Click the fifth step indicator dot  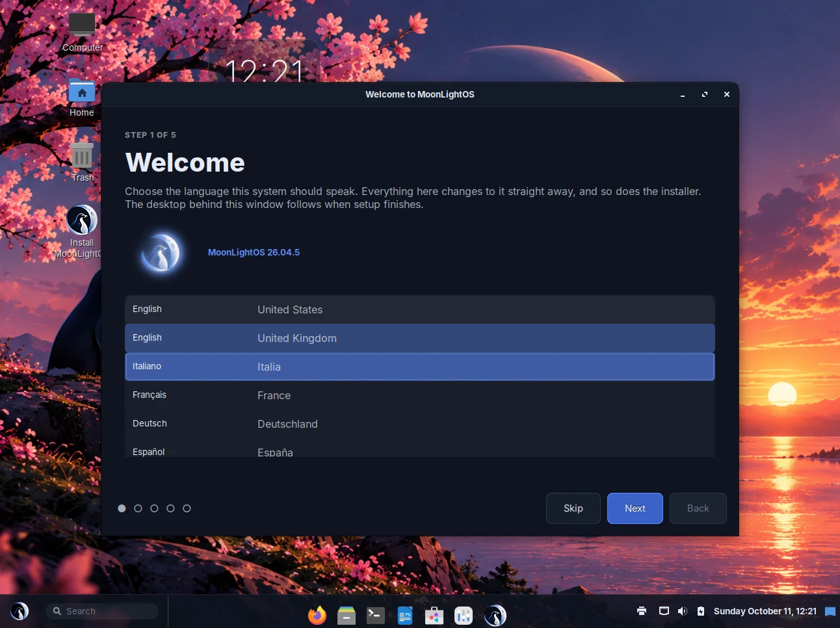coord(187,508)
